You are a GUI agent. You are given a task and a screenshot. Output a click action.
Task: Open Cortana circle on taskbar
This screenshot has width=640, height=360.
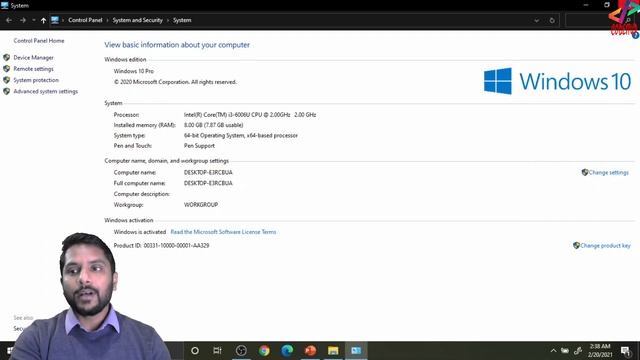tap(195, 351)
